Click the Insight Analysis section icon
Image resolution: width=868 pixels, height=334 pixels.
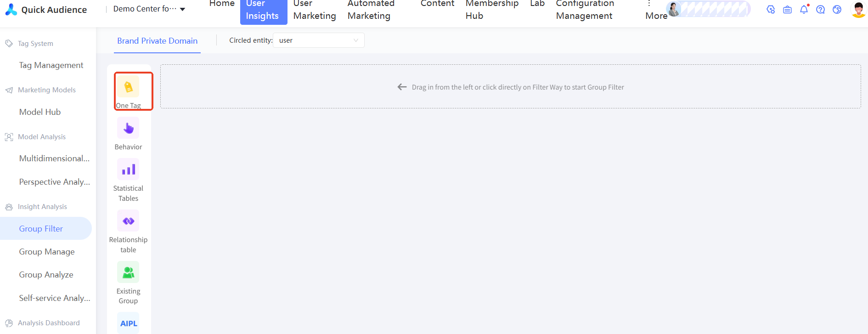pyautogui.click(x=9, y=207)
